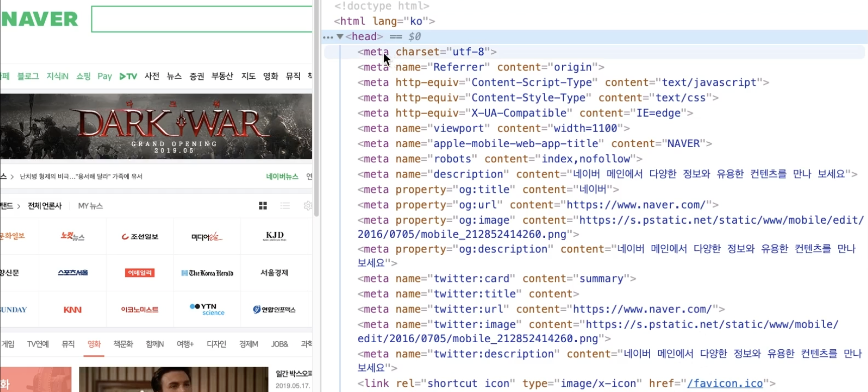The width and height of the screenshot is (868, 392).
Task: Click the YTN science press logo
Action: coord(207,309)
